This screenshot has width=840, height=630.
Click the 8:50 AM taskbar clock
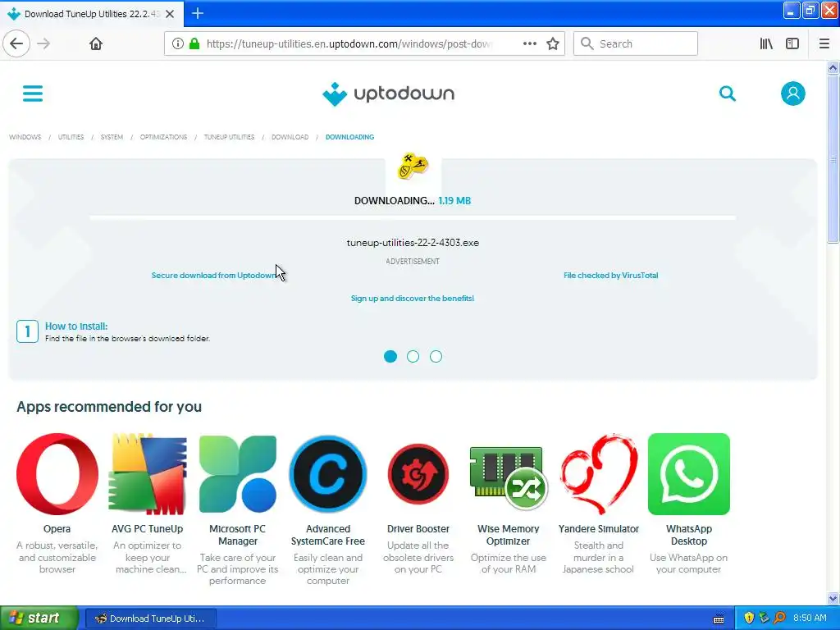810,619
